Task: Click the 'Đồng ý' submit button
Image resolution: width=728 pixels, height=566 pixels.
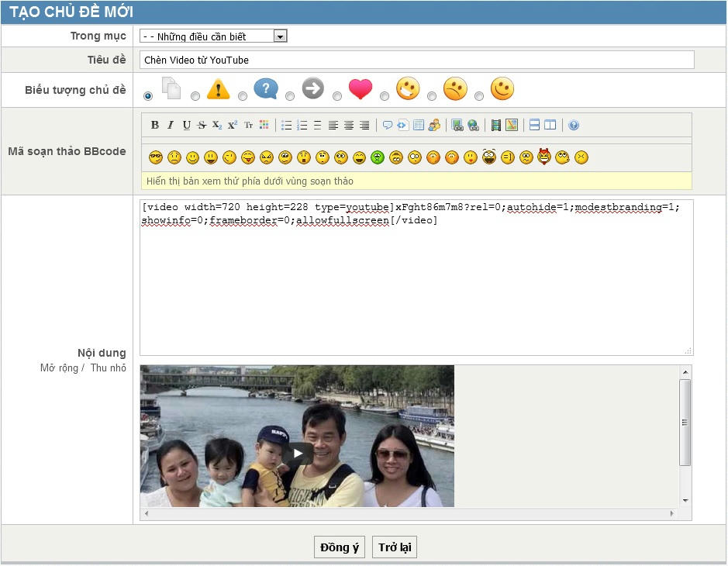Action: coord(340,547)
